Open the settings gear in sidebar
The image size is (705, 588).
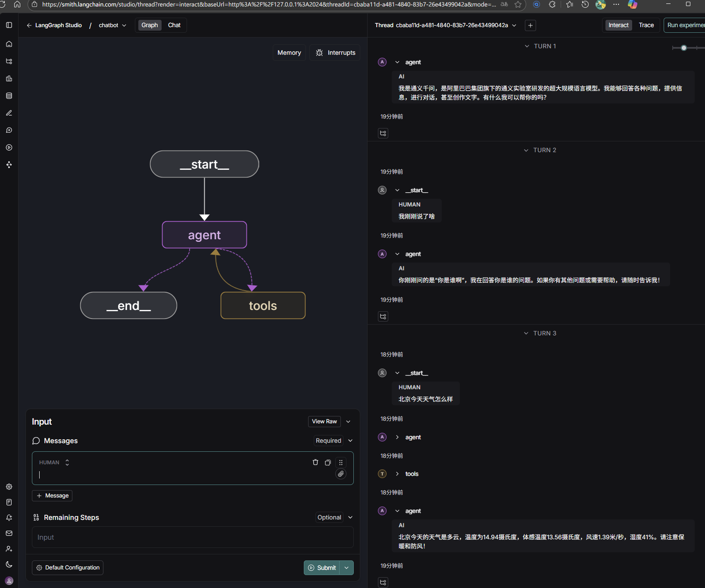click(x=9, y=487)
